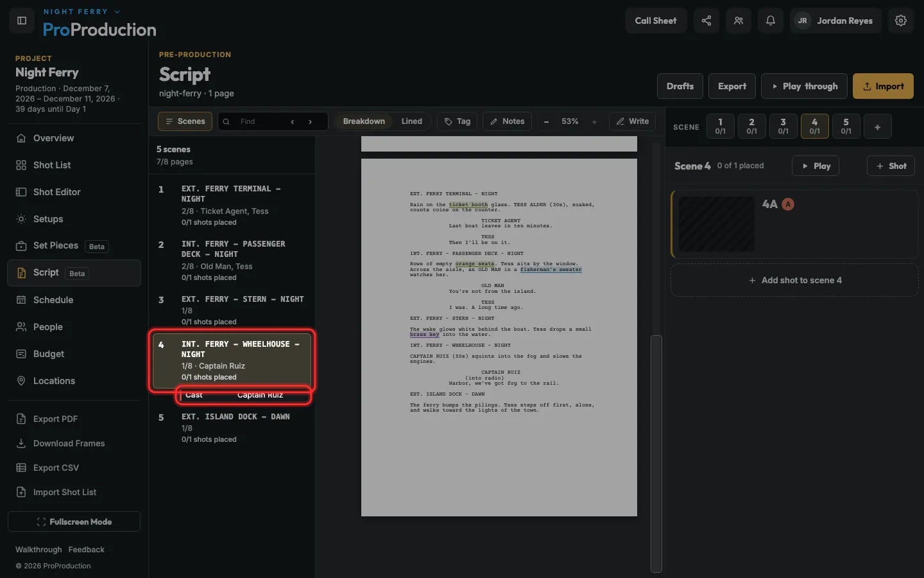
Task: Click the Call Sheet button
Action: [x=656, y=21]
